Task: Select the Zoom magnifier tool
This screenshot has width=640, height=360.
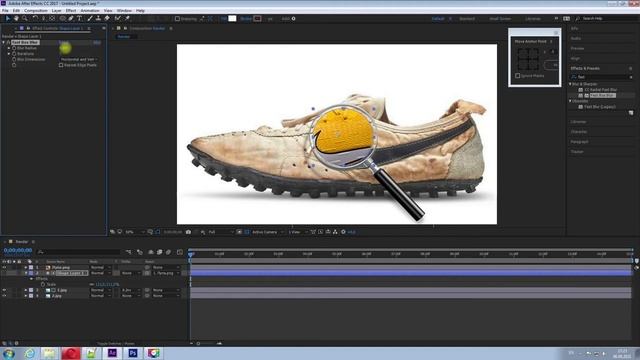Action: click(x=25, y=18)
